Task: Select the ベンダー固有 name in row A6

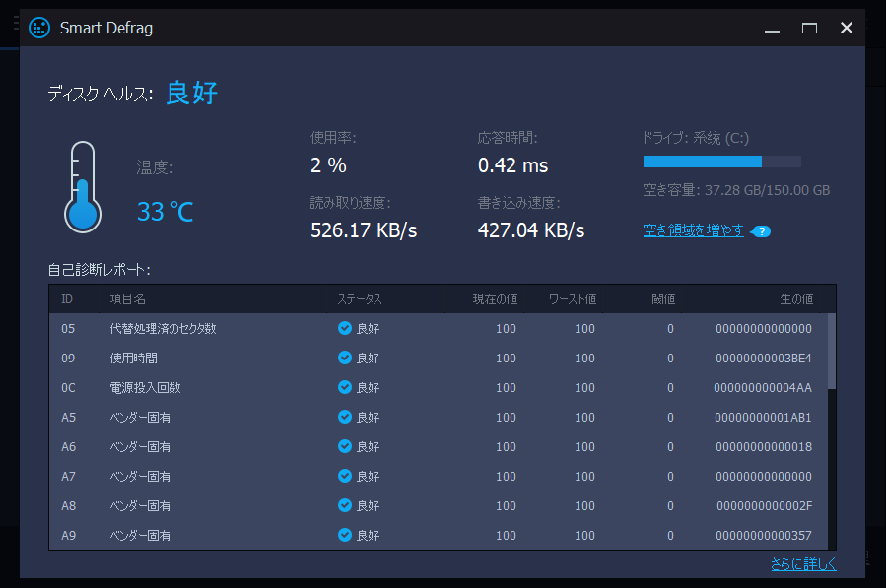Action: (140, 447)
